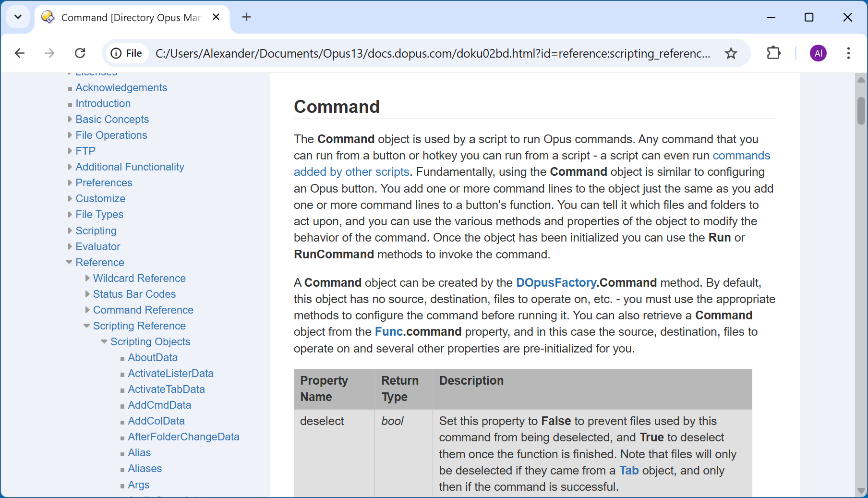Viewport: 868px width, 498px height.
Task: Expand the Wildcard Reference arrow
Action: pyautogui.click(x=87, y=278)
